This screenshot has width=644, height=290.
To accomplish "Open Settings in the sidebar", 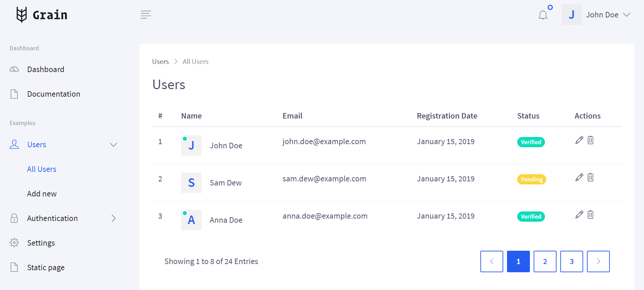I will coord(41,243).
